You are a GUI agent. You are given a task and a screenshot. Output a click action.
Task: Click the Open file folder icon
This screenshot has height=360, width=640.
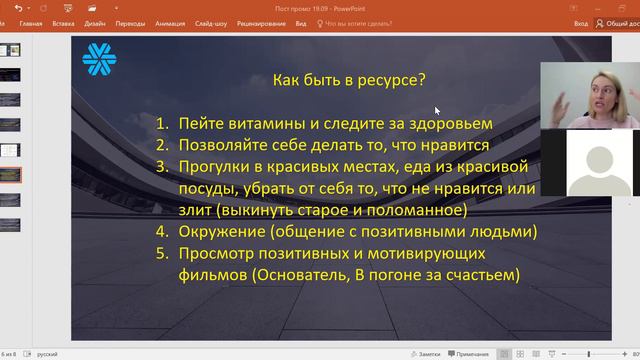click(x=92, y=8)
